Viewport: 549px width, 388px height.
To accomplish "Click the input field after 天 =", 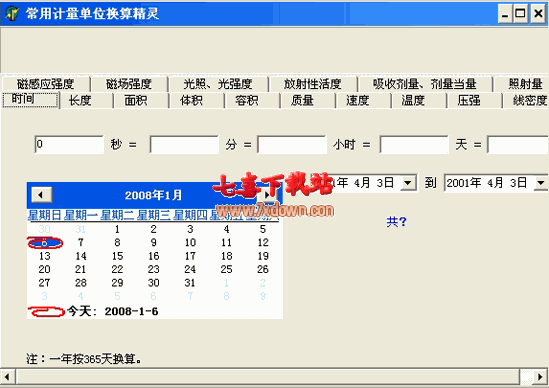I will (x=518, y=144).
